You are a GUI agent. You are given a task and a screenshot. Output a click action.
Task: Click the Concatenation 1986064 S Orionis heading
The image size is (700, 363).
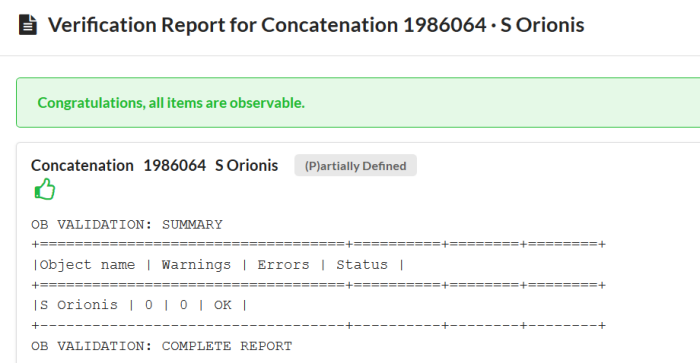point(154,166)
